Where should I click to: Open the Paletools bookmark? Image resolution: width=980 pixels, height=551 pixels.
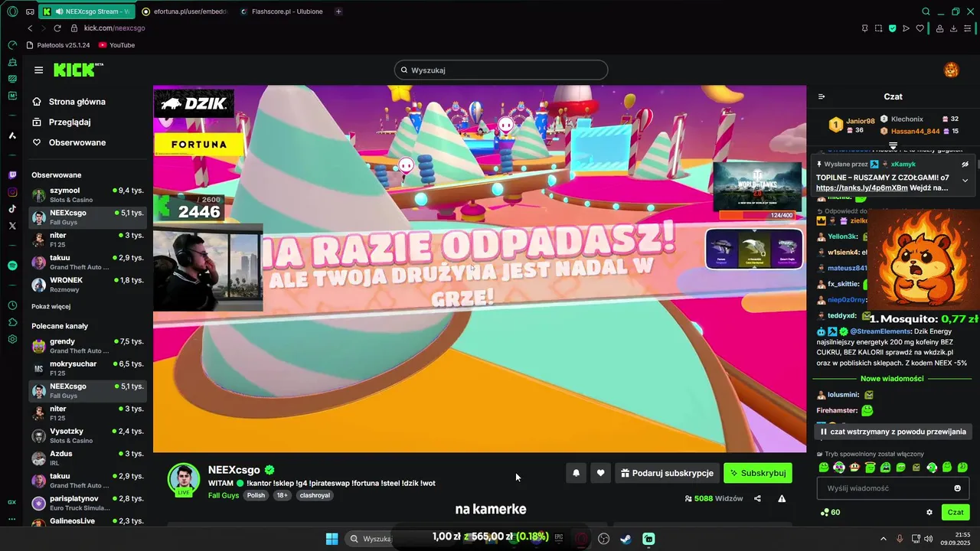[x=58, y=45]
